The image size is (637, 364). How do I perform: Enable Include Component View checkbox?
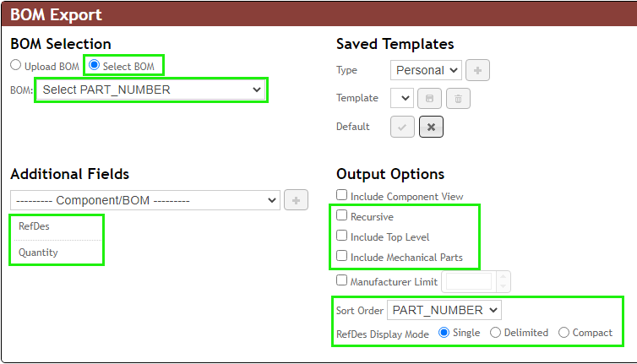coord(341,195)
